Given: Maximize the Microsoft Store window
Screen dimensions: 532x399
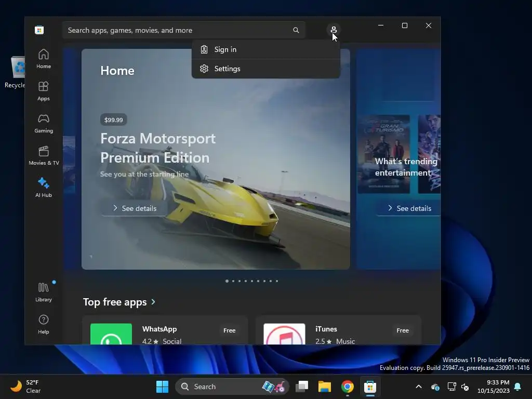Looking at the screenshot, I should [404, 25].
